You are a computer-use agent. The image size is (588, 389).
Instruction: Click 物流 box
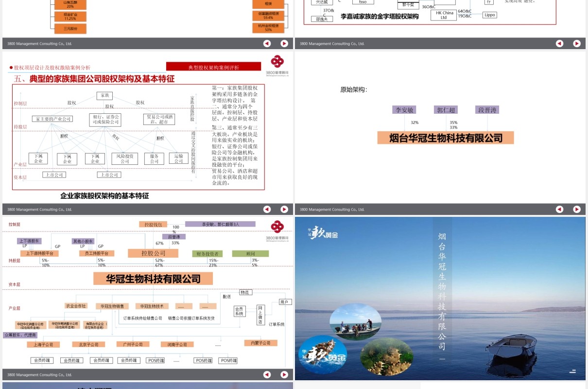(x=245, y=292)
